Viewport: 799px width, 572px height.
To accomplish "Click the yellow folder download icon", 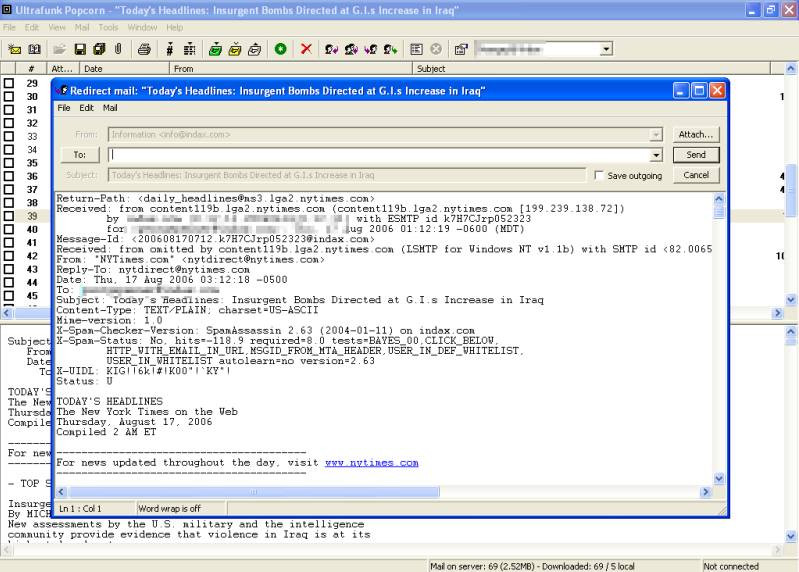I will [235, 49].
